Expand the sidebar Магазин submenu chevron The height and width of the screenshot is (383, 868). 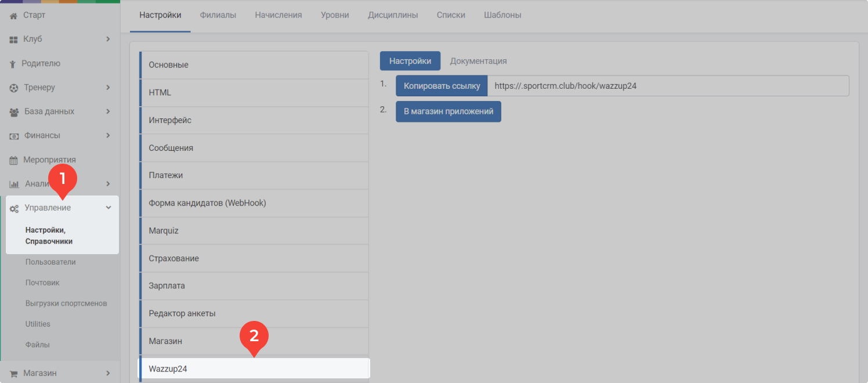point(108,373)
